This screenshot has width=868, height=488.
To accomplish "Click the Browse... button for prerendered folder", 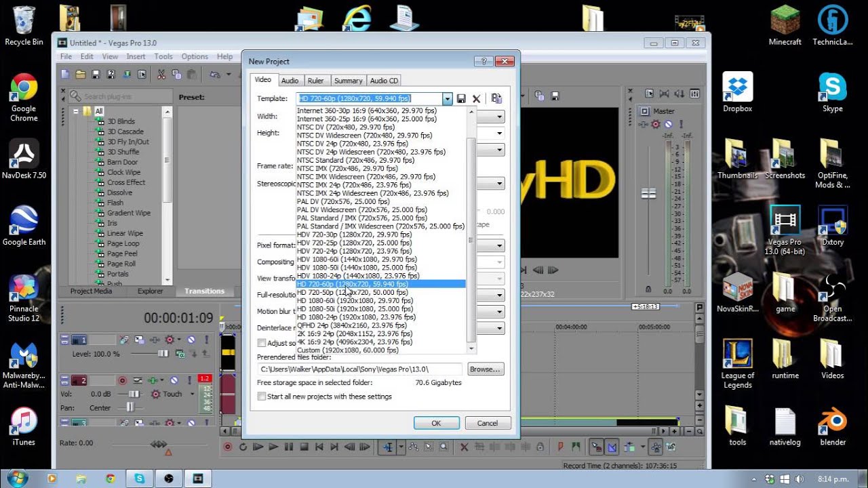I will pyautogui.click(x=485, y=369).
